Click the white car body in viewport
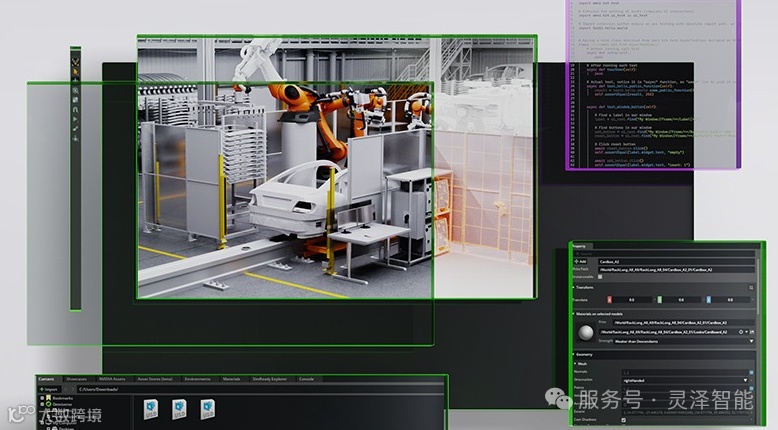 (x=298, y=198)
